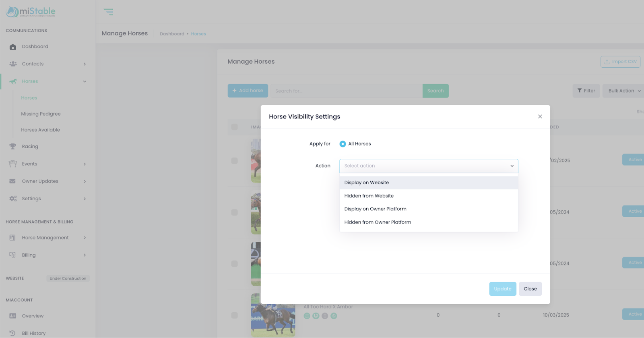Open the Bulk Action dropdown
The image size is (644, 338).
tap(624, 91)
